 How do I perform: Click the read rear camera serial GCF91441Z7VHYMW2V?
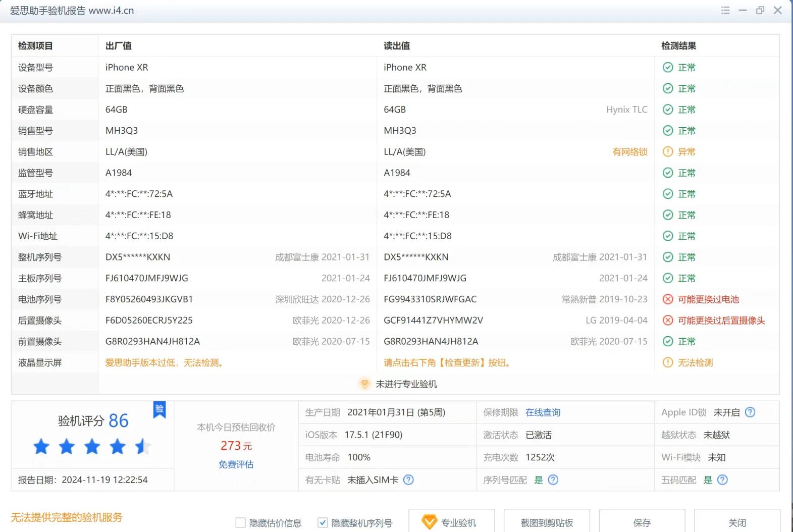pyautogui.click(x=433, y=321)
